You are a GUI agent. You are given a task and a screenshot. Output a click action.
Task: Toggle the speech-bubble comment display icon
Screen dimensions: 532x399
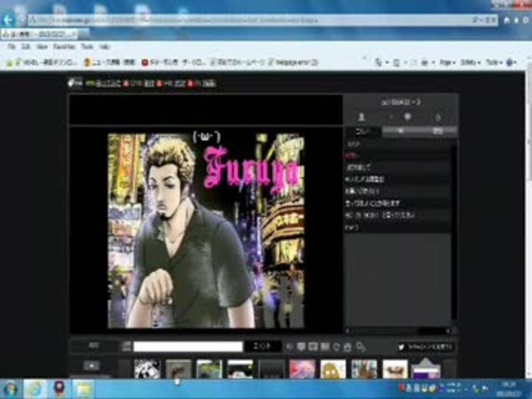point(301,347)
